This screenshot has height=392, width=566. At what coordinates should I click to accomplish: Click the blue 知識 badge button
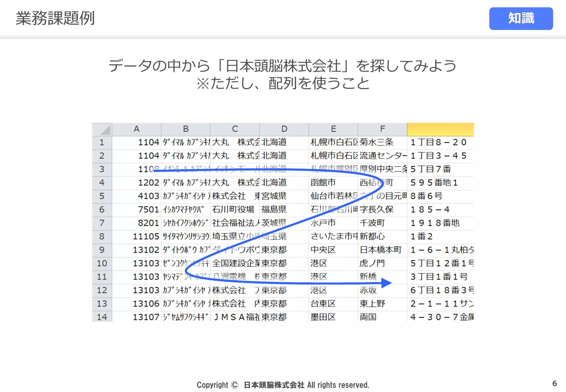521,19
